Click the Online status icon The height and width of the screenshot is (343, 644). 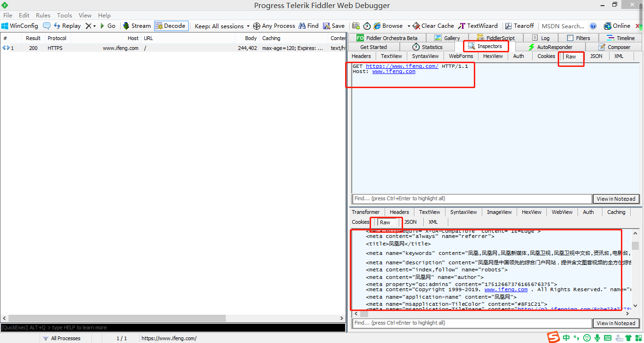click(608, 26)
